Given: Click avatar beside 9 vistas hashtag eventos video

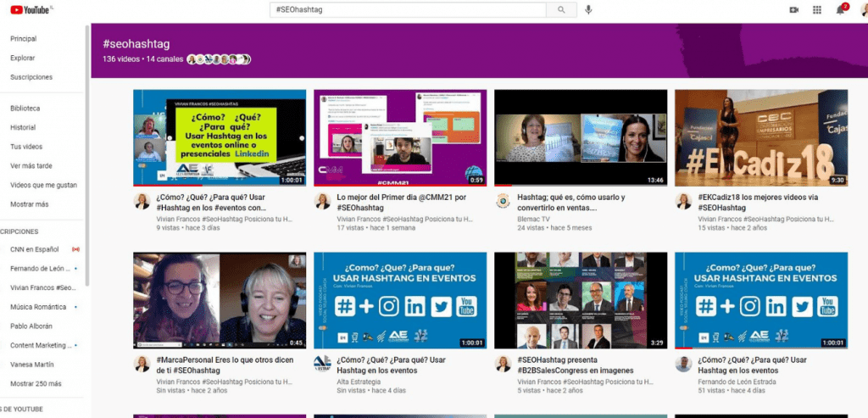Looking at the screenshot, I should [142, 201].
